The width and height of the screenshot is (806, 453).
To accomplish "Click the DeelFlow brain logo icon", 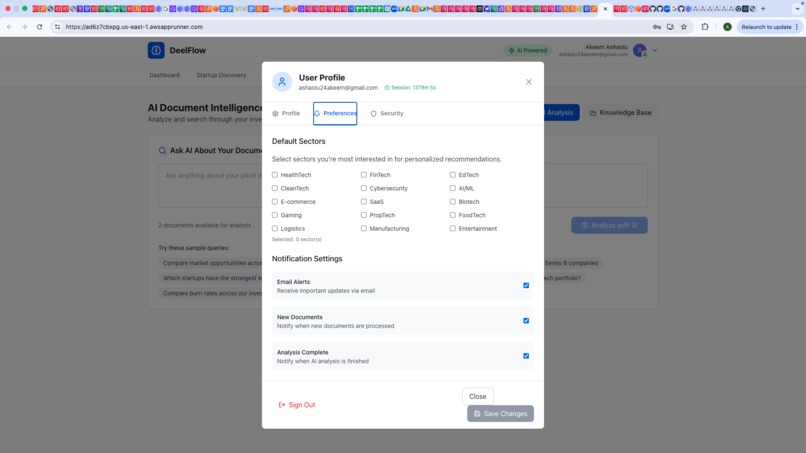I will pyautogui.click(x=156, y=50).
